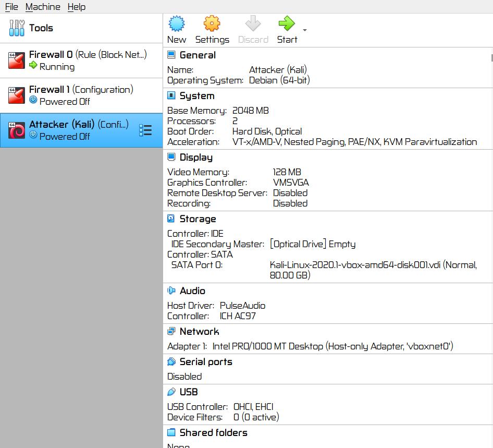Screen dimensions: 493x448
Task: Click the Audio section speaker icon
Action: [x=171, y=290]
